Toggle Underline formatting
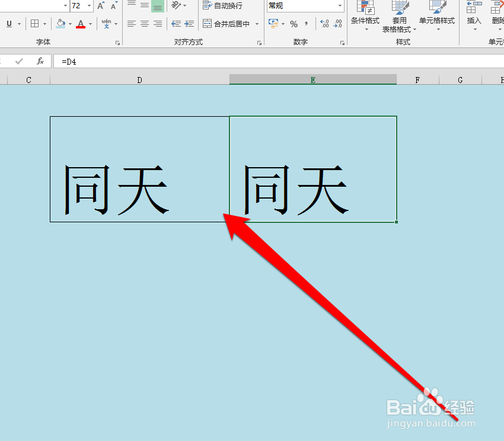The image size is (504, 441). (9, 24)
